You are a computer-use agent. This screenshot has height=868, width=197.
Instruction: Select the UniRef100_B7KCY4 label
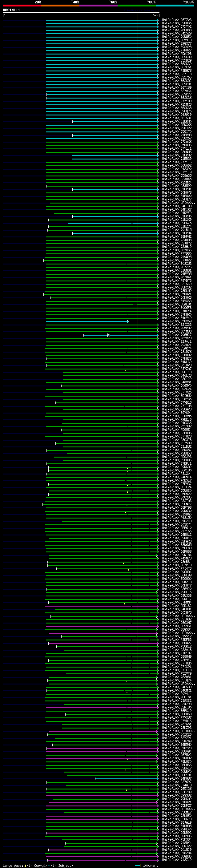coord(177,311)
